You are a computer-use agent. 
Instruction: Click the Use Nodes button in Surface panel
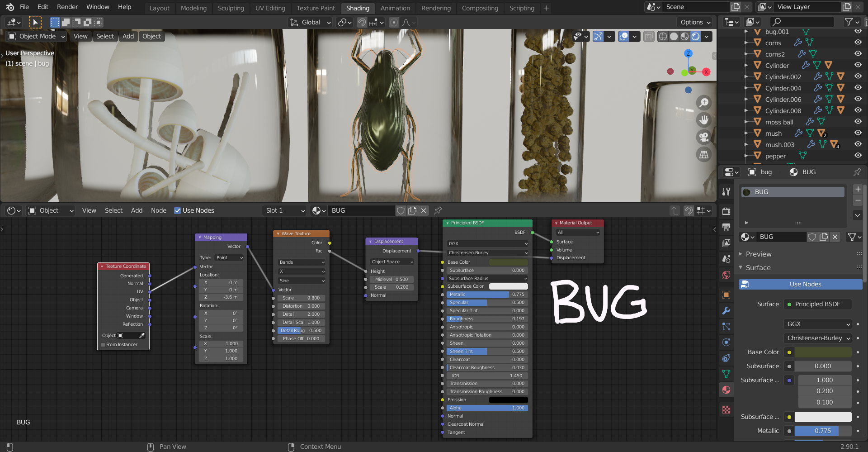click(801, 284)
